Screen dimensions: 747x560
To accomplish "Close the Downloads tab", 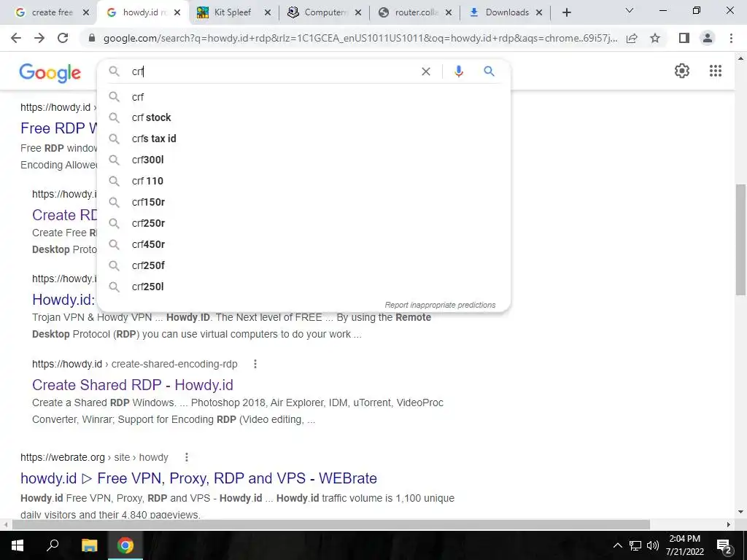I will [x=539, y=13].
